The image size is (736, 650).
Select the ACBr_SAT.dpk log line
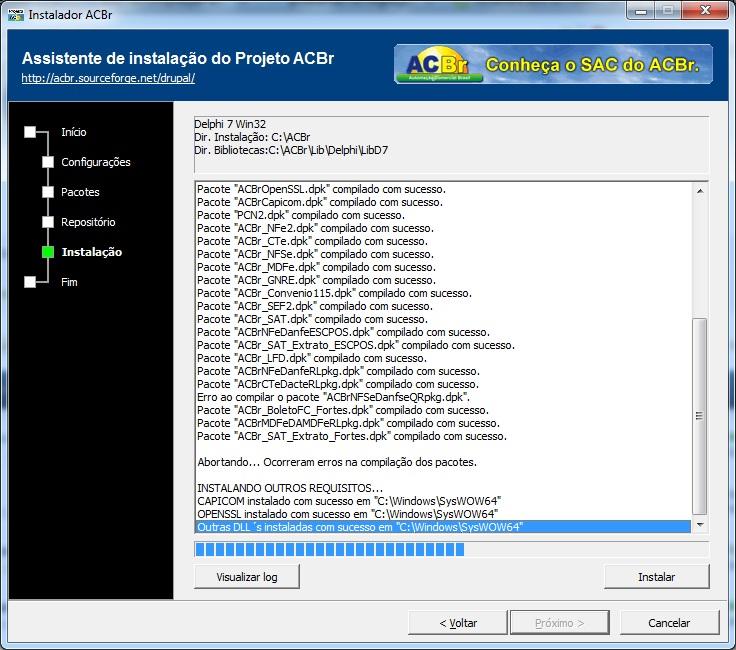tap(443, 319)
